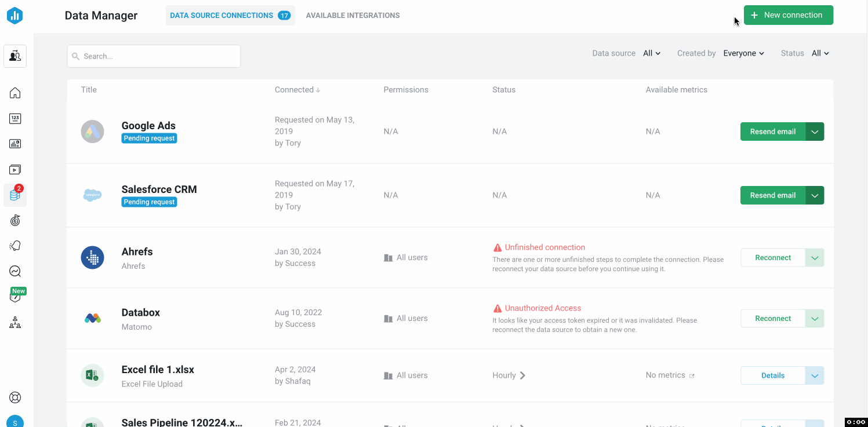Open external link beside No metrics
The height and width of the screenshot is (427, 868).
tap(692, 376)
